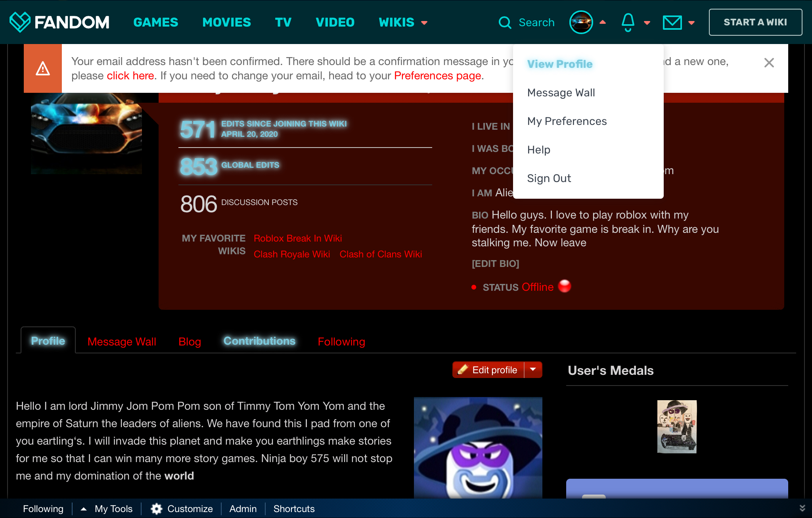This screenshot has height=518, width=812.
Task: Collapse the toolbar with double chevron
Action: (802, 508)
